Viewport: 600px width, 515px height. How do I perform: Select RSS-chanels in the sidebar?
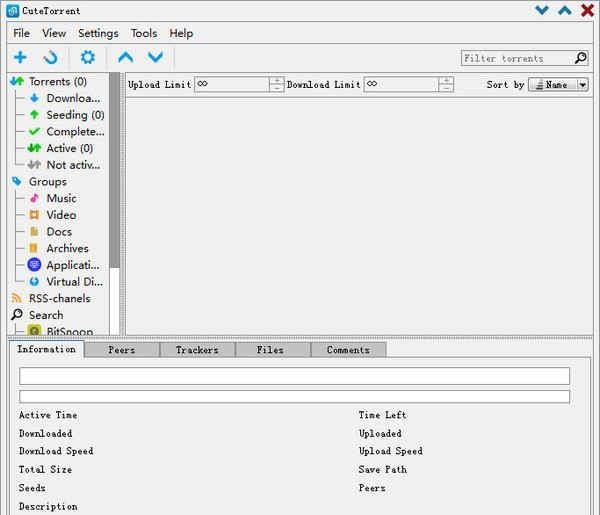click(x=60, y=298)
